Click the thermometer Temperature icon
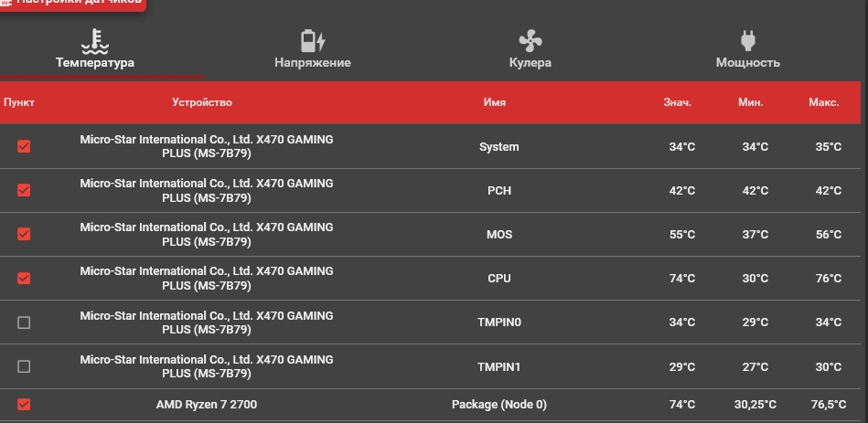Screen dimensions: 868x423 [95, 40]
